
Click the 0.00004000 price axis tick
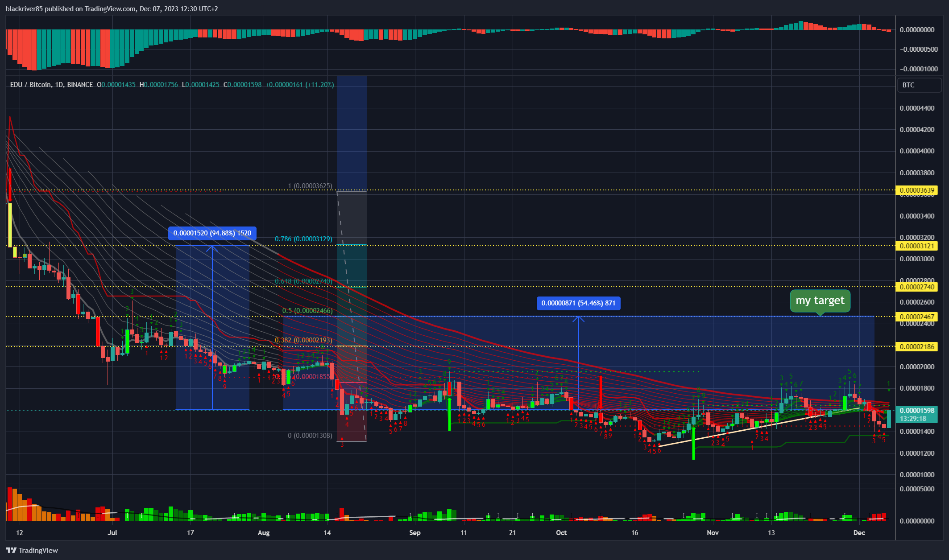click(x=917, y=151)
